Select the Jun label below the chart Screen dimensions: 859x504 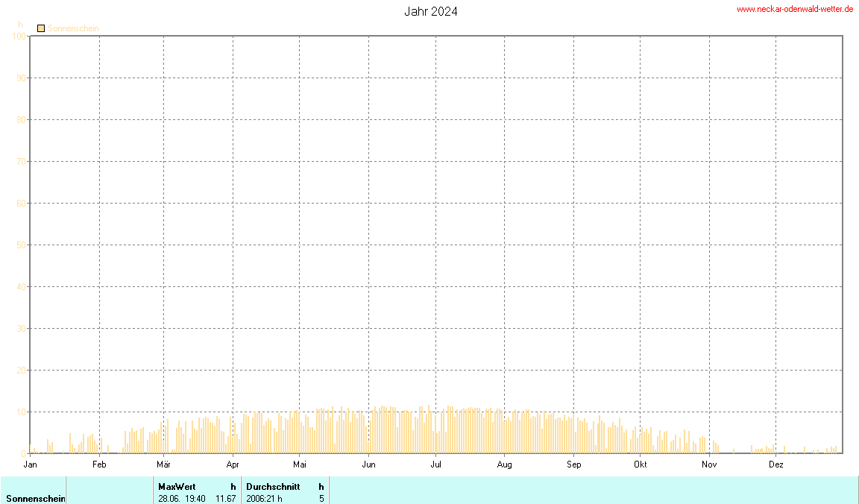[x=368, y=464]
